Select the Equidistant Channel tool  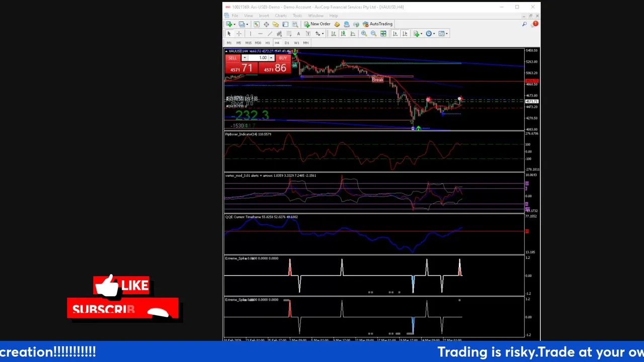click(279, 34)
